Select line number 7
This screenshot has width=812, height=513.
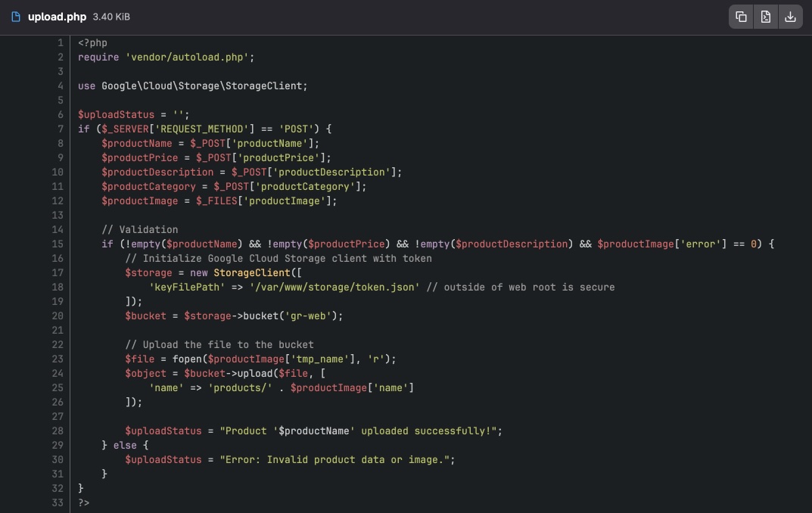[x=61, y=129]
